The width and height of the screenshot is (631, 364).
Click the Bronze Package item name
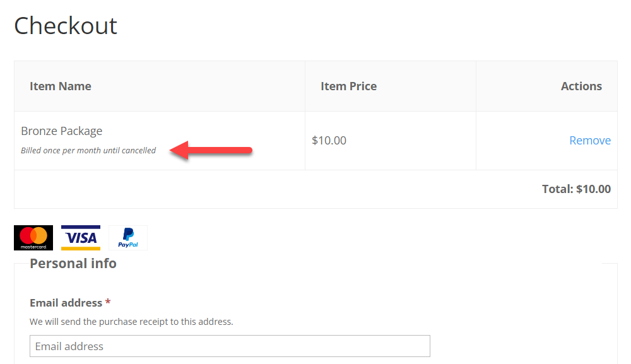(x=62, y=131)
